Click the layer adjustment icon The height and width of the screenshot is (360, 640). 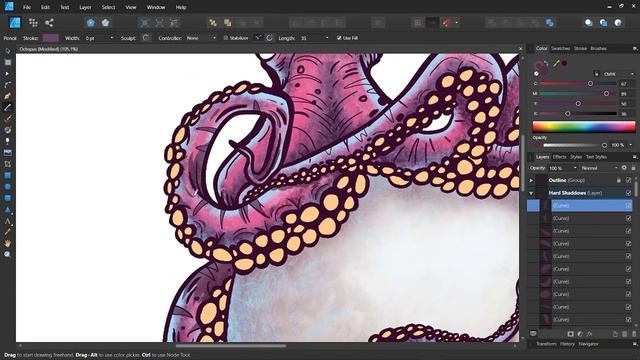[x=580, y=334]
